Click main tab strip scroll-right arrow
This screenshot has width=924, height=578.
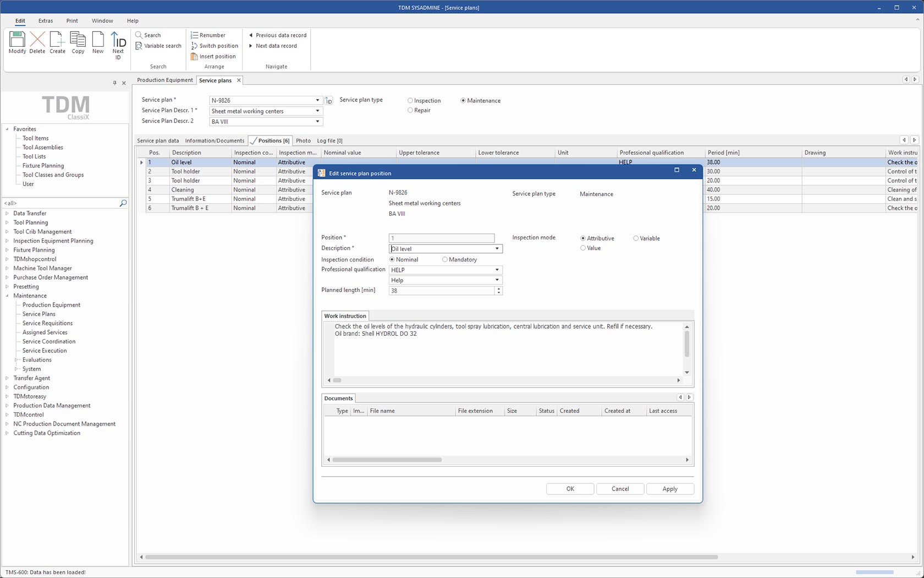[915, 79]
